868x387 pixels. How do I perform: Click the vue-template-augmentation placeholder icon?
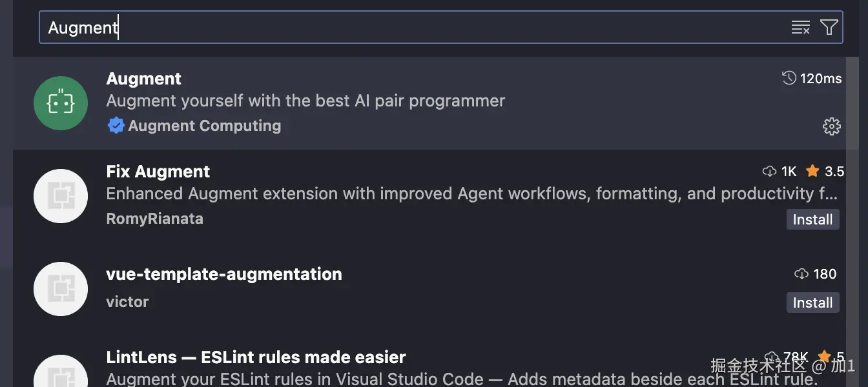[x=61, y=289]
